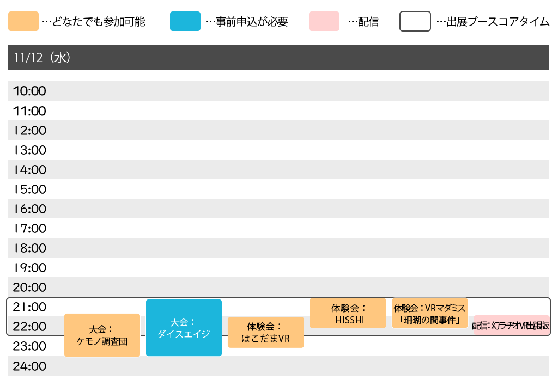The height and width of the screenshot is (392, 558).
Task: Click the 21:00 time label
Action: [29, 307]
